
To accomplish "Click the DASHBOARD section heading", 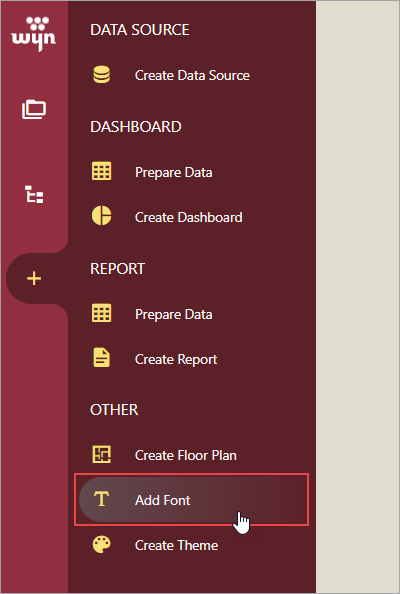I will pos(136,127).
